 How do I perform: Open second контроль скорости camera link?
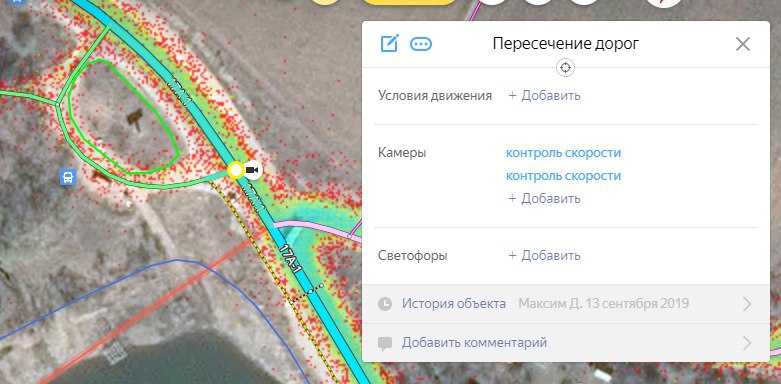tap(563, 176)
